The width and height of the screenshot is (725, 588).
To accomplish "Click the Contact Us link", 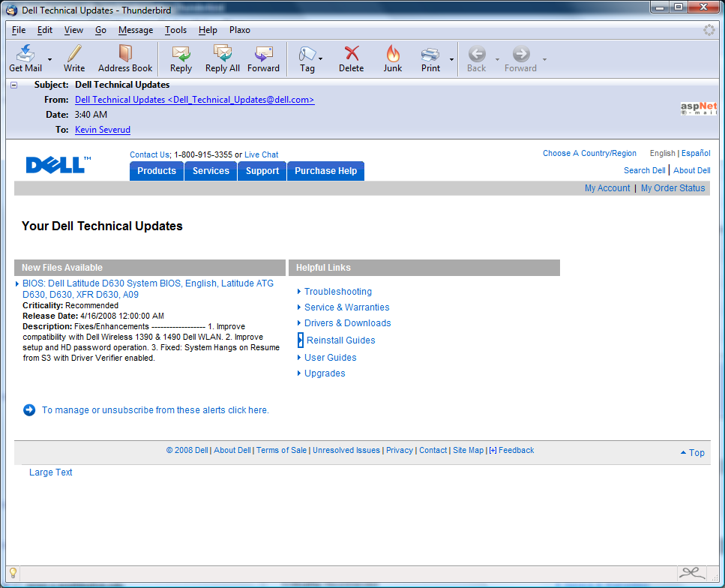I will [x=150, y=154].
